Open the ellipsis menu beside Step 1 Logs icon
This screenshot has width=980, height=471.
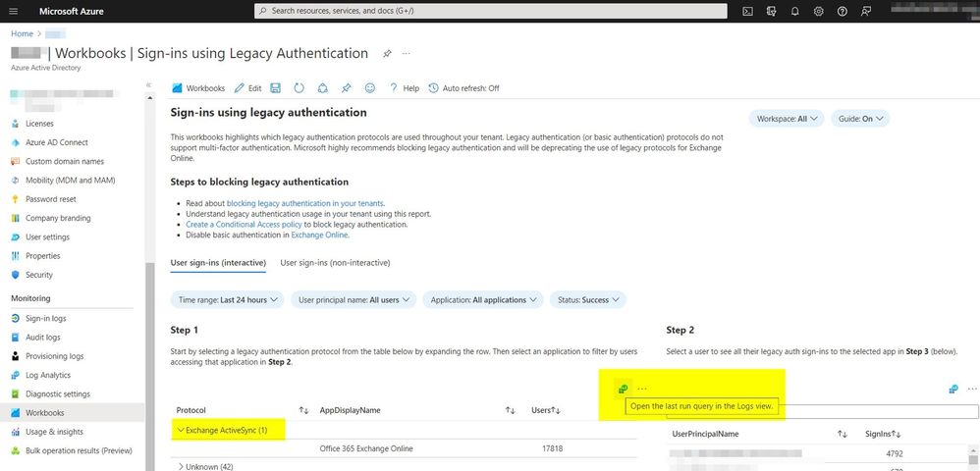pos(642,389)
